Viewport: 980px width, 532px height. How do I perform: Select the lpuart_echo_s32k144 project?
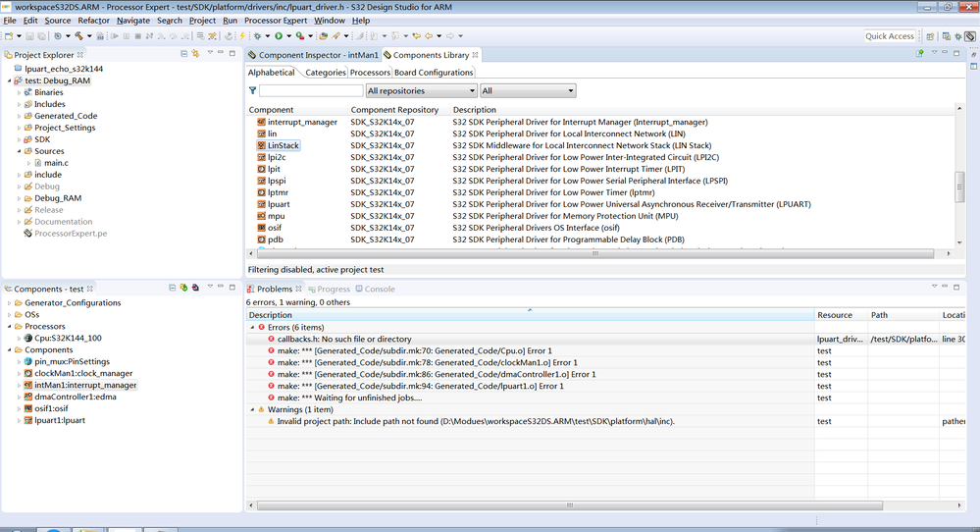click(x=58, y=69)
